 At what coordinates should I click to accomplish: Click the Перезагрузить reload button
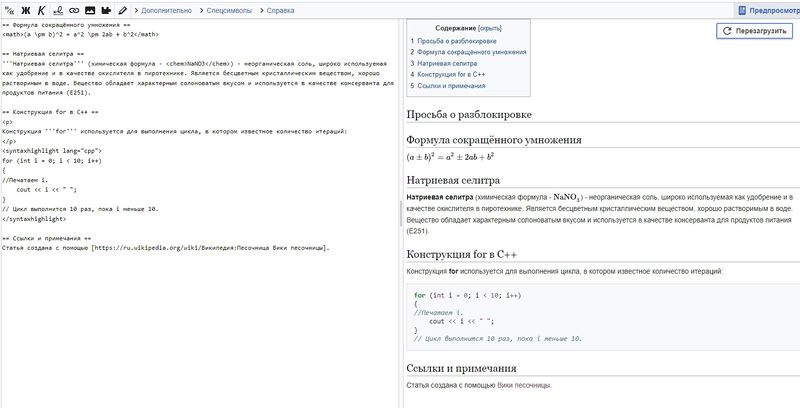click(x=754, y=31)
